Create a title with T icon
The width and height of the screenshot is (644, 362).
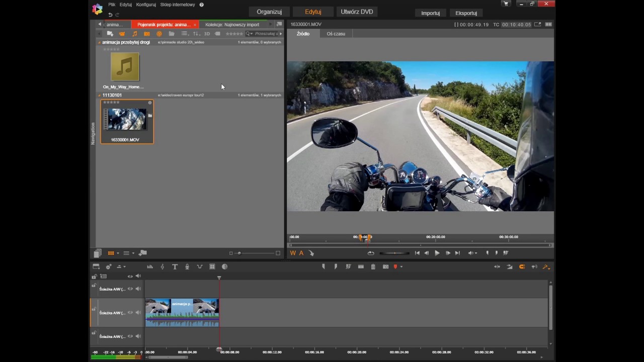click(175, 266)
